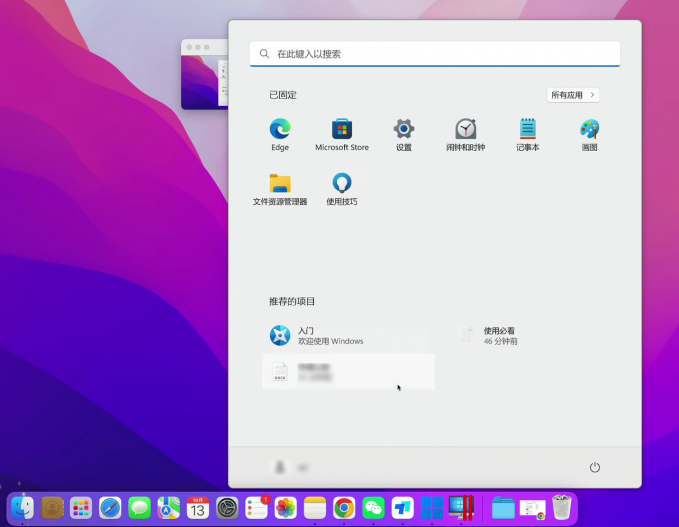Open the minimized Chrome window in Dock
This screenshot has width=679, height=527.
coord(532,509)
